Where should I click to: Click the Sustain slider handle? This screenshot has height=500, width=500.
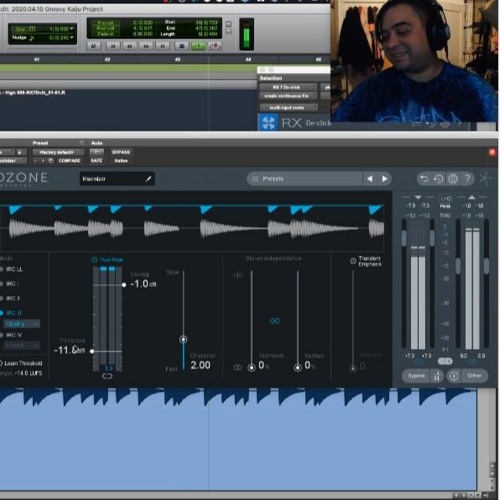[298, 368]
